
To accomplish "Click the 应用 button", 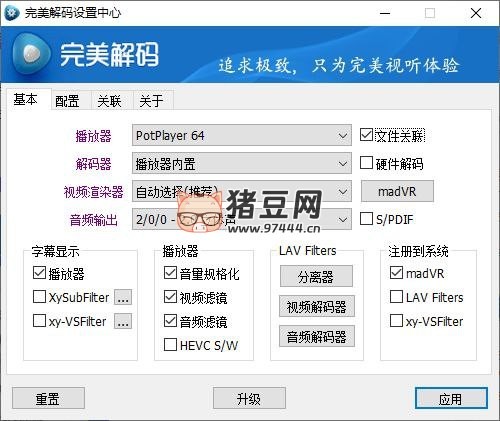I will coord(451,398).
